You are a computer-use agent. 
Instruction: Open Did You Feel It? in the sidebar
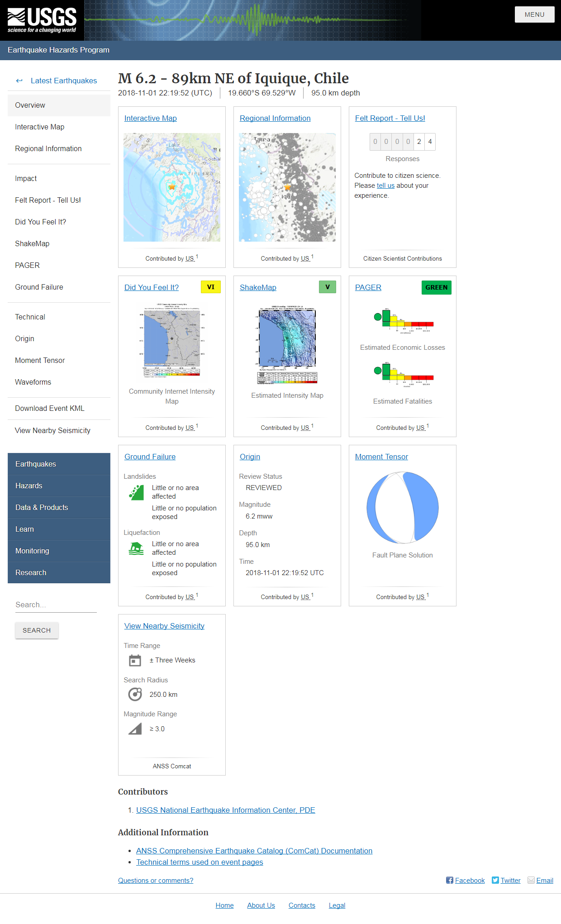coord(59,222)
